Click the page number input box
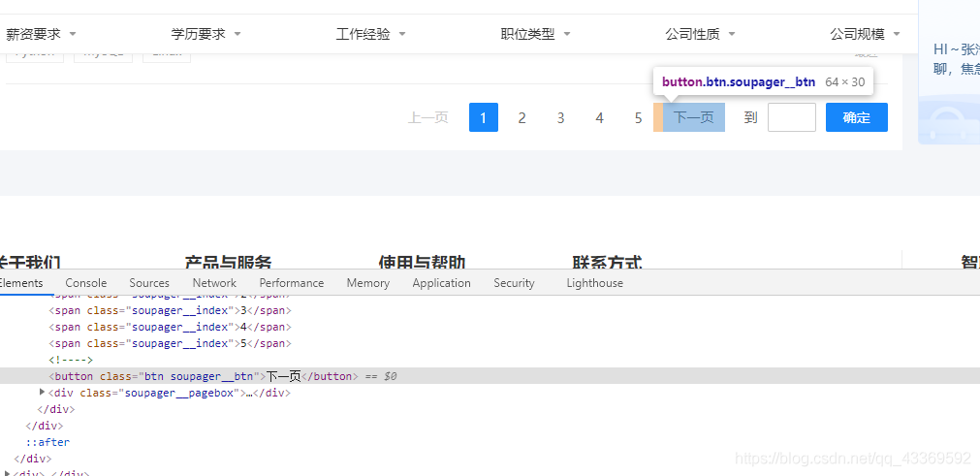 [x=791, y=118]
